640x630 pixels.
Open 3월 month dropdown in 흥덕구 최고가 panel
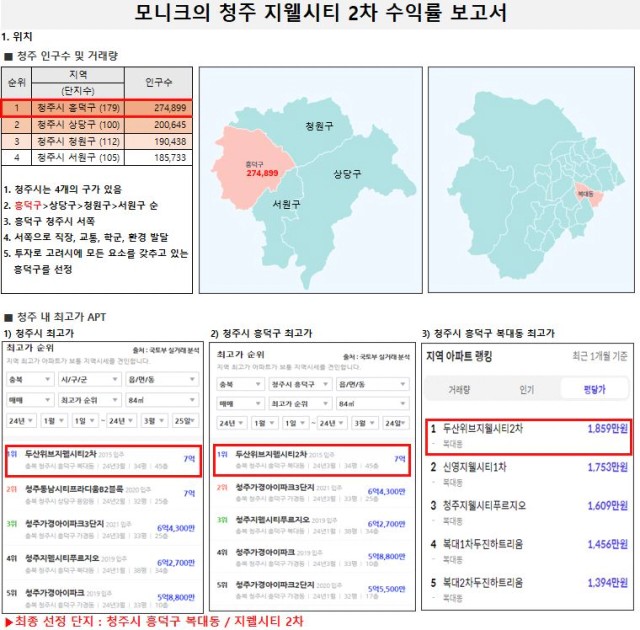[364, 423]
